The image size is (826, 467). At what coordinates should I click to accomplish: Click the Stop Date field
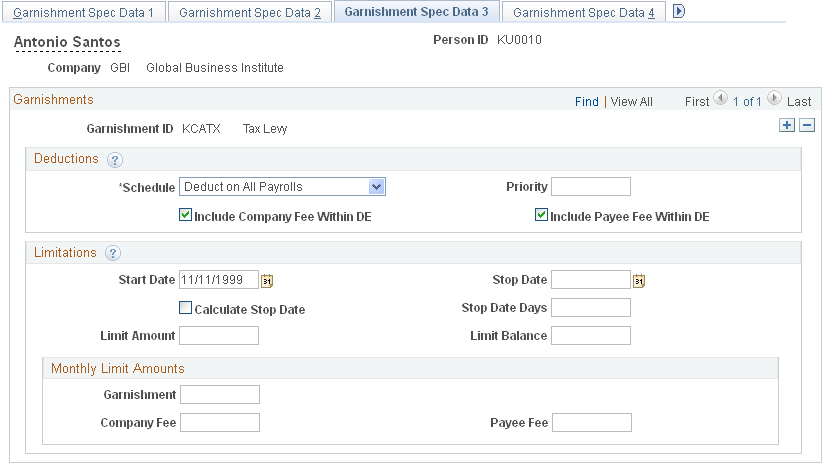point(591,280)
